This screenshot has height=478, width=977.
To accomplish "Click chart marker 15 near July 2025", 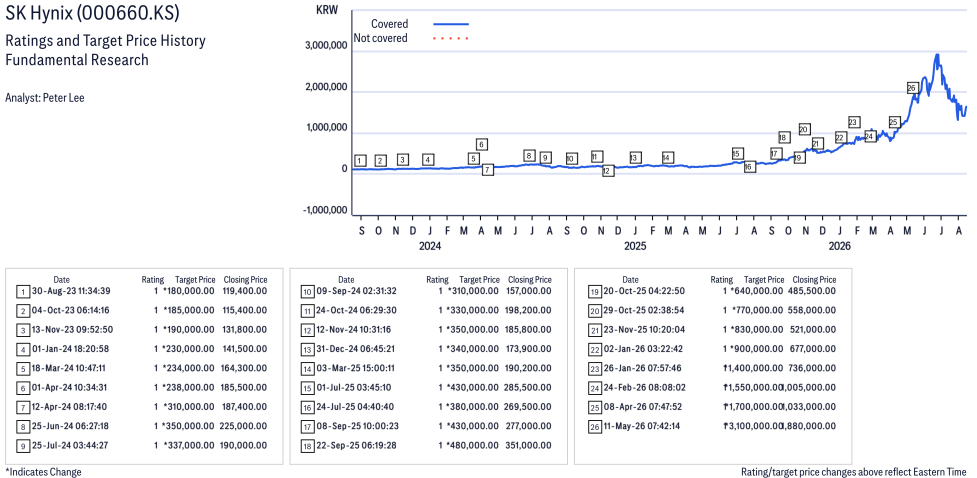I will (x=737, y=154).
